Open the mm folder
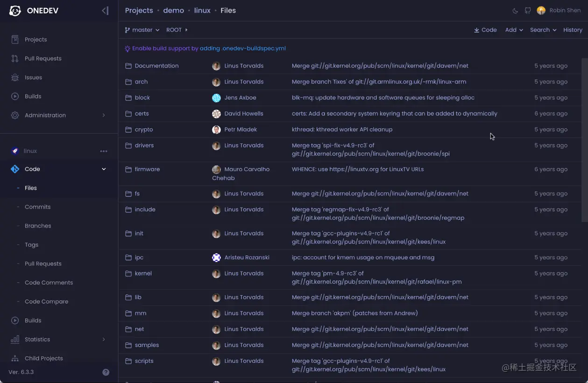This screenshot has width=588, height=383. pos(141,313)
